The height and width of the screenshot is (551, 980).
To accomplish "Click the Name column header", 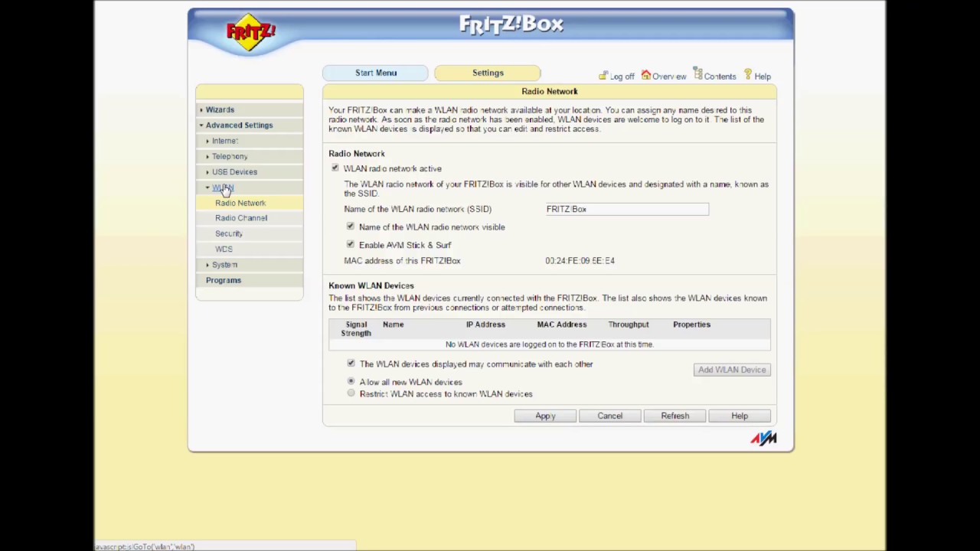I will (393, 324).
